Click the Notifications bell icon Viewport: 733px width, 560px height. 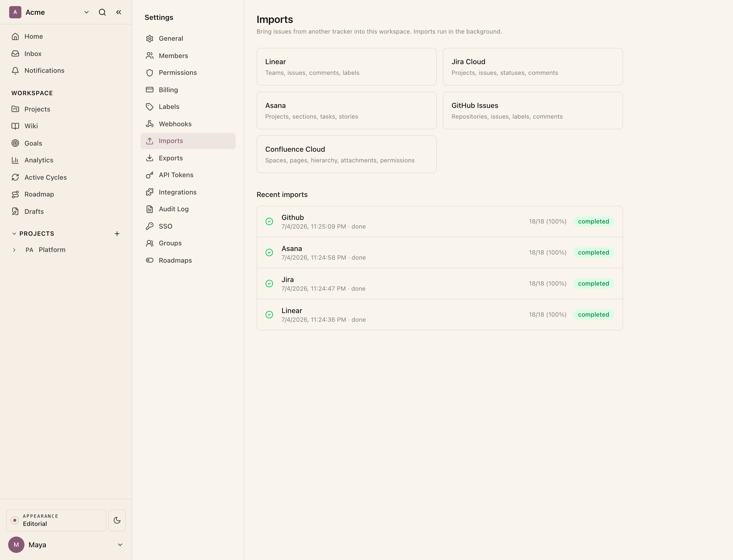[x=15, y=71]
